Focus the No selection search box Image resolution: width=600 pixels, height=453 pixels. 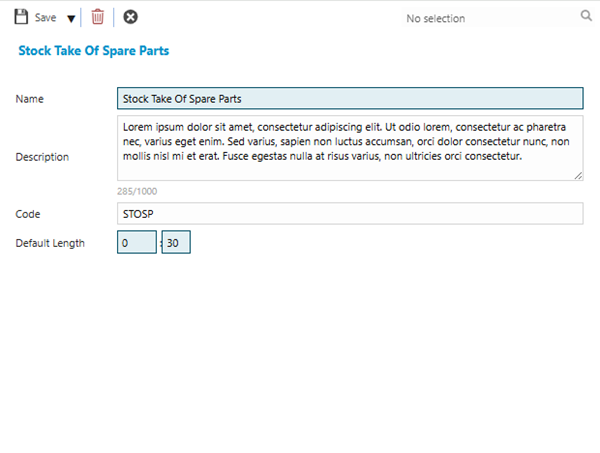(x=450, y=18)
